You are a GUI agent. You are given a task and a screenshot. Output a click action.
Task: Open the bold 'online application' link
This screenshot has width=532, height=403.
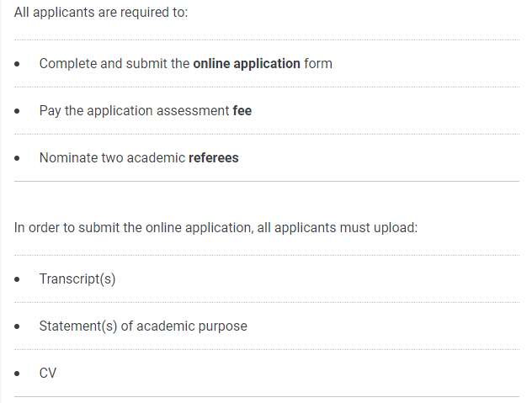[x=247, y=64]
